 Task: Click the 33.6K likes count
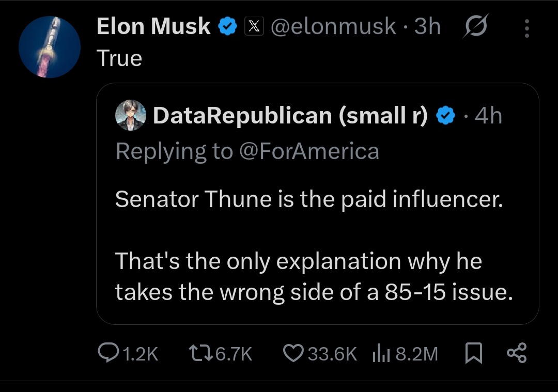coord(332,354)
